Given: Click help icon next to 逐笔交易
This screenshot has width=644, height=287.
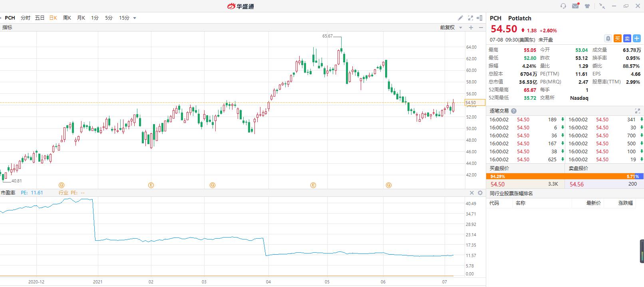Looking at the screenshot, I should [514, 111].
